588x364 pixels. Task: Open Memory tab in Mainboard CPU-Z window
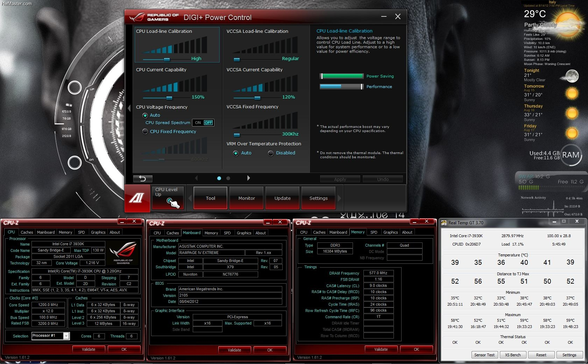click(x=211, y=233)
